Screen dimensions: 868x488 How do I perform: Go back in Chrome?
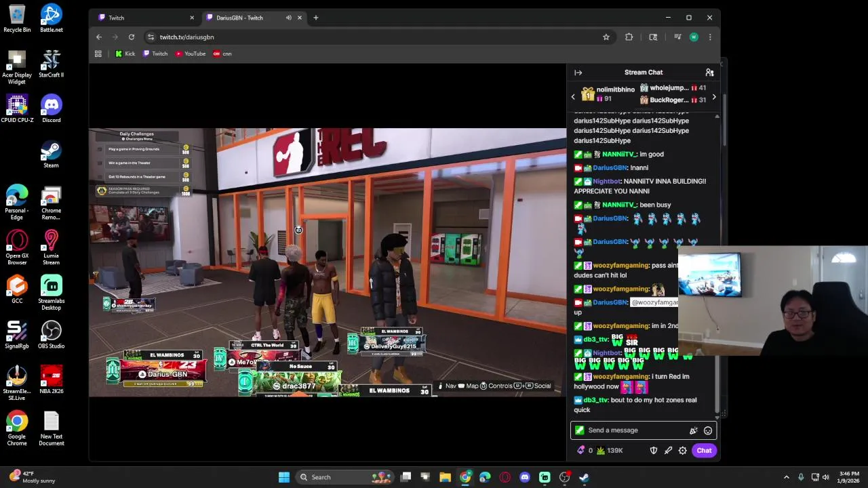[x=99, y=37]
